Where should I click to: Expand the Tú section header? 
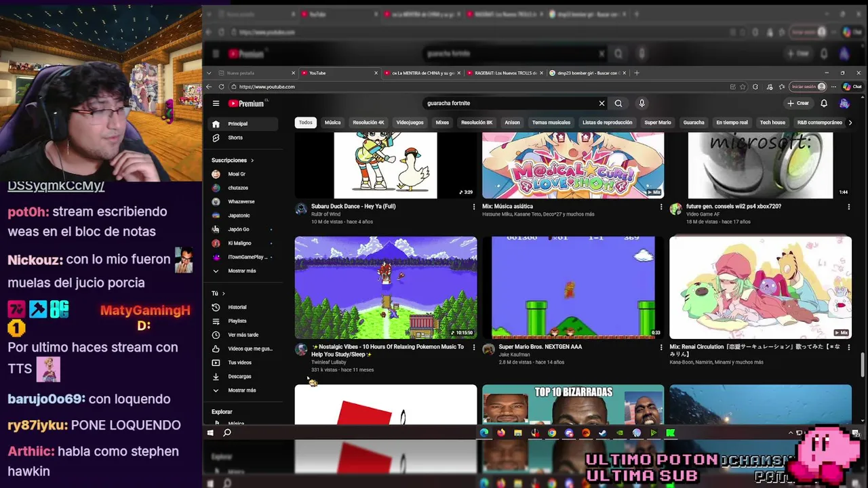pos(218,293)
